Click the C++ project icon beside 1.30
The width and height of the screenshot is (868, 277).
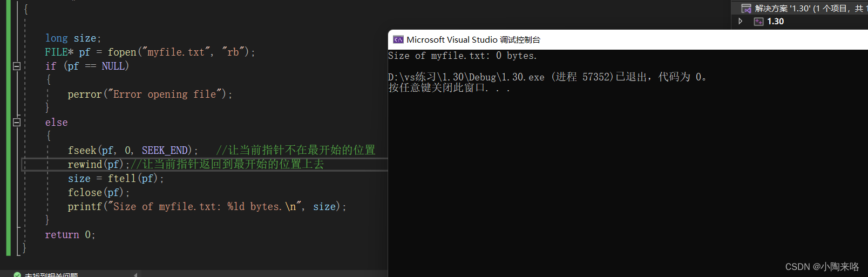tap(758, 22)
